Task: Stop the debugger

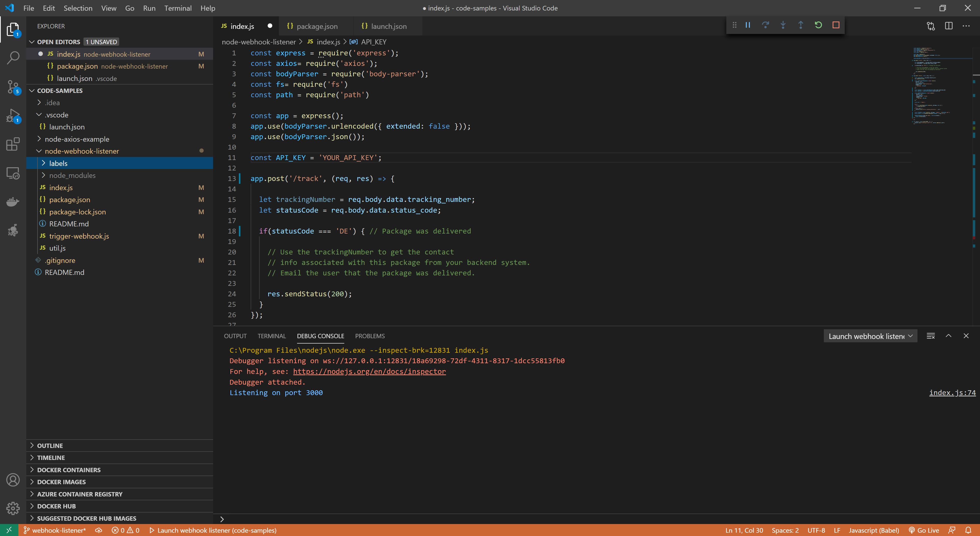Action: point(836,25)
